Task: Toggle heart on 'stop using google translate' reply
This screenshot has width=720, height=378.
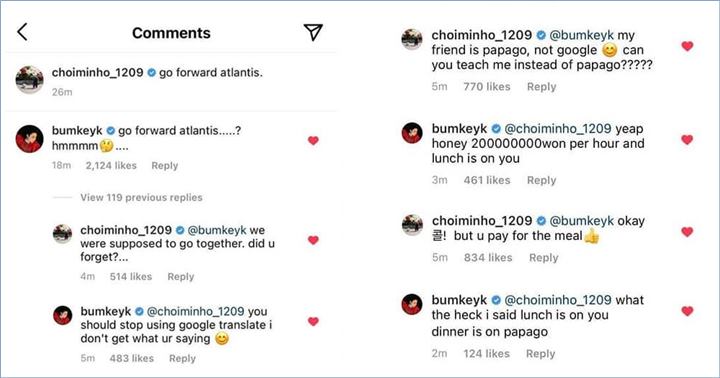Action: pos(313,322)
